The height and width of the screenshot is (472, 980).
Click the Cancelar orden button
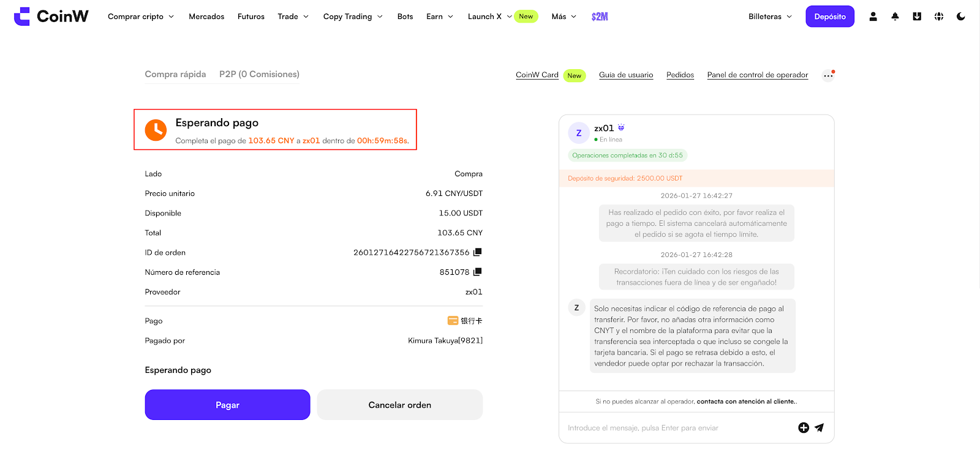click(399, 405)
